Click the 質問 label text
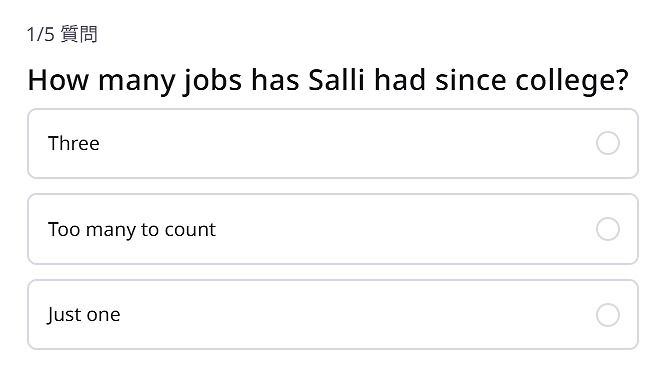Screen dimensions: 659x370 (79, 34)
